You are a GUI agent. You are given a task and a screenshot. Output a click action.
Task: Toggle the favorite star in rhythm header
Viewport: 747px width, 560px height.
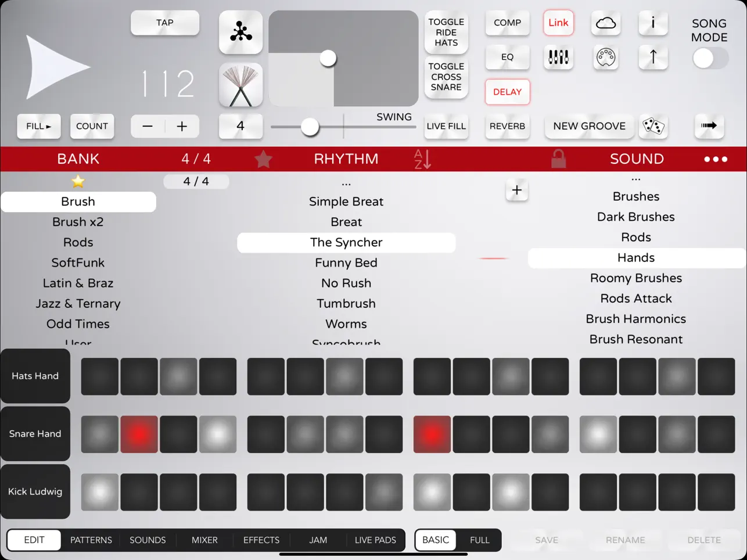point(263,159)
